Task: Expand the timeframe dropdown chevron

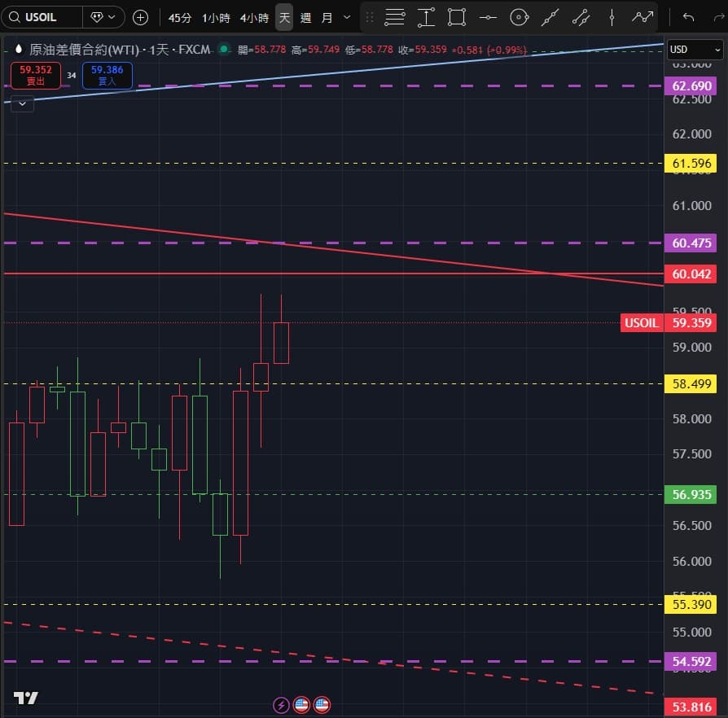Action: 348,16
